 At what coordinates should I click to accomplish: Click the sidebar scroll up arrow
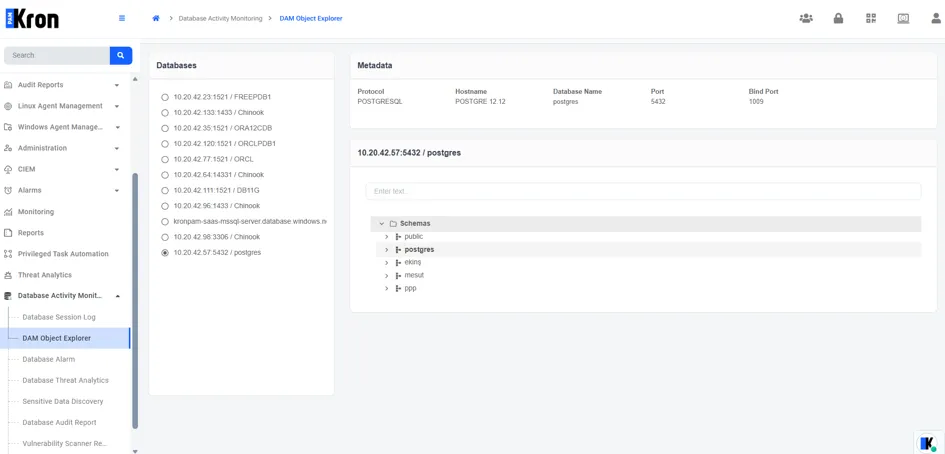(135, 80)
